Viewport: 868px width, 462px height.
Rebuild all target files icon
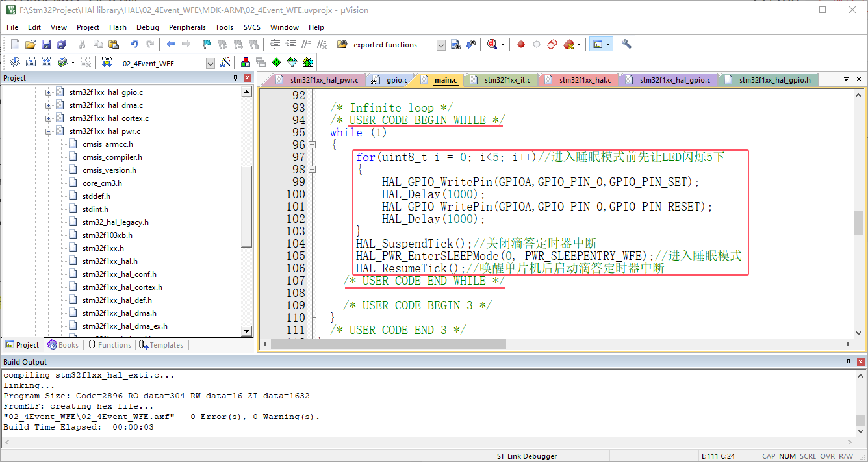46,62
